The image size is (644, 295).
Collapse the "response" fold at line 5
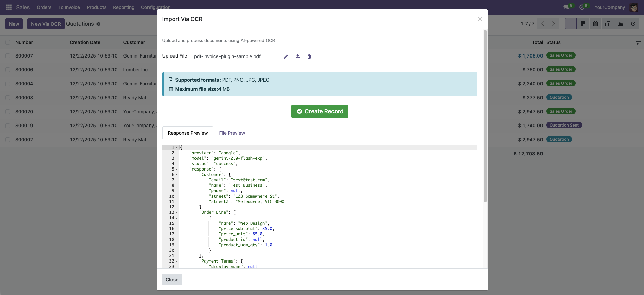176,169
